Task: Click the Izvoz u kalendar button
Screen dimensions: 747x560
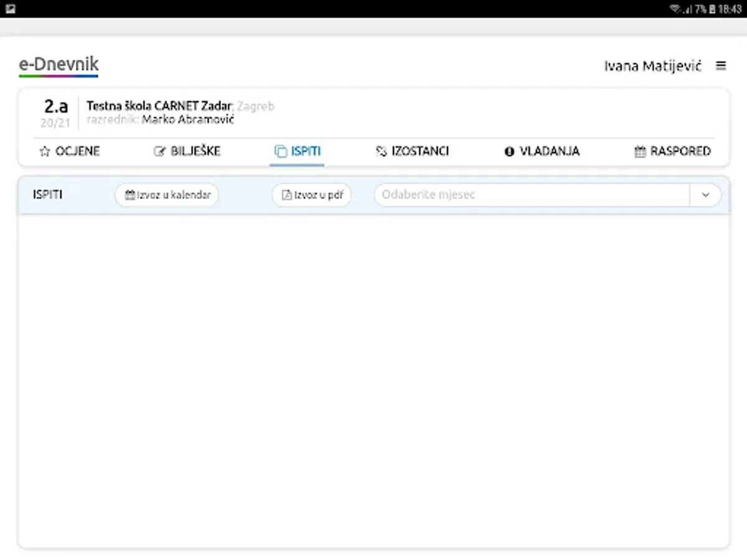Action: 167,195
